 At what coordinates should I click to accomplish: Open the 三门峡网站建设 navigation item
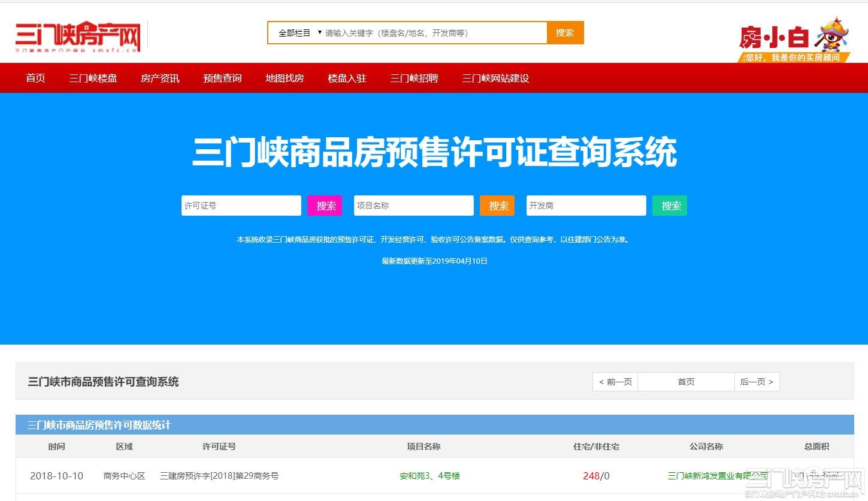pyautogui.click(x=495, y=78)
